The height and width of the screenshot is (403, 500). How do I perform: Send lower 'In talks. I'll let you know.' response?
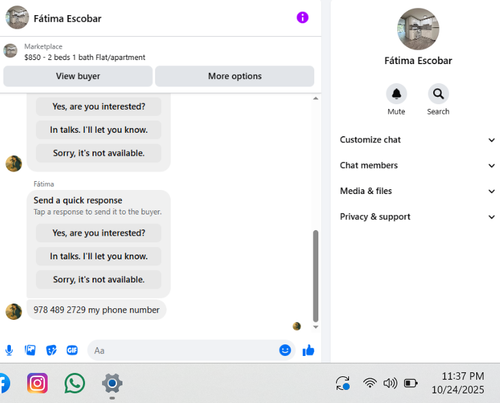(99, 256)
